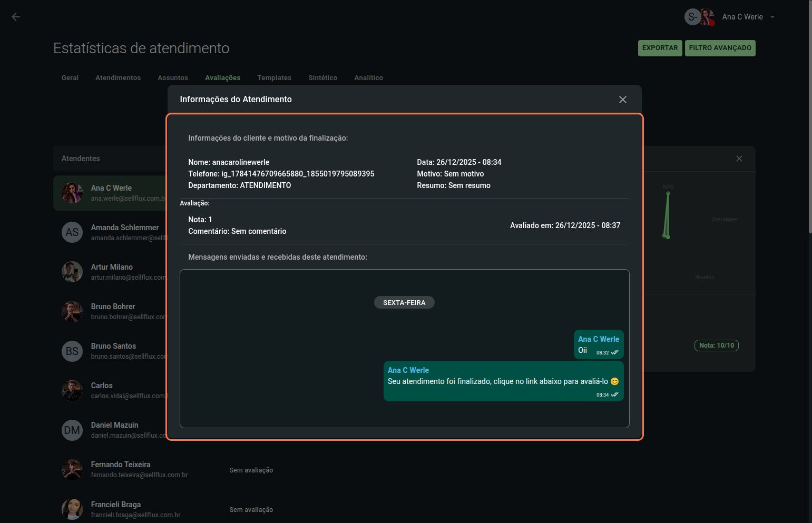Click the back arrow icon
The image size is (812, 523).
point(16,17)
